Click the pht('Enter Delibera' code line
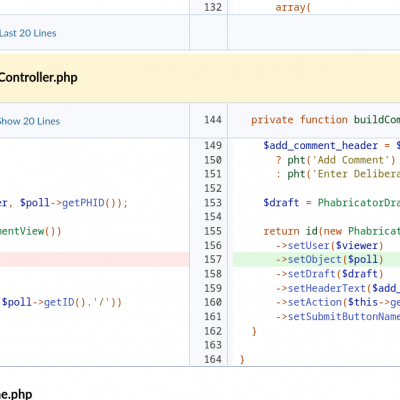400x400 pixels. (338, 174)
